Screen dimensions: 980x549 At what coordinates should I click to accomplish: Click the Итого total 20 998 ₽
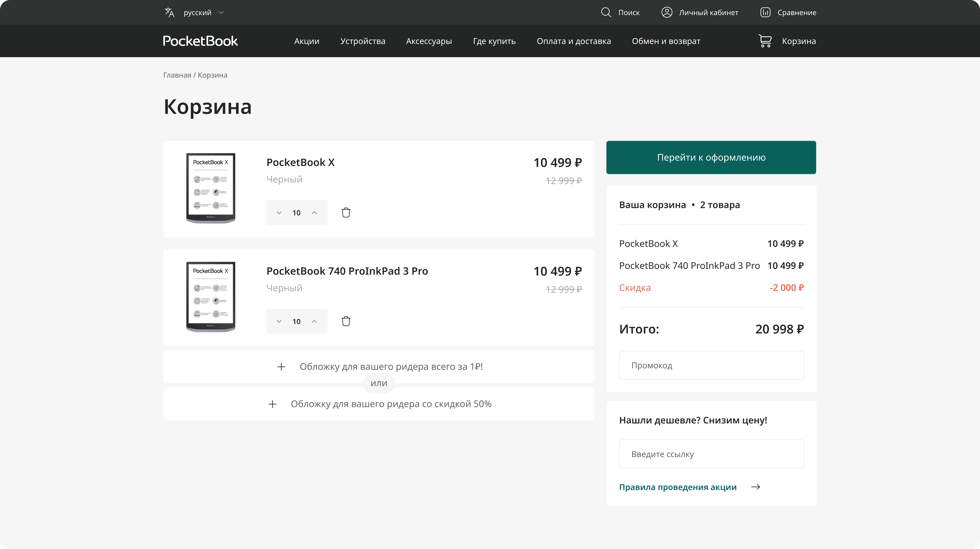coord(779,329)
